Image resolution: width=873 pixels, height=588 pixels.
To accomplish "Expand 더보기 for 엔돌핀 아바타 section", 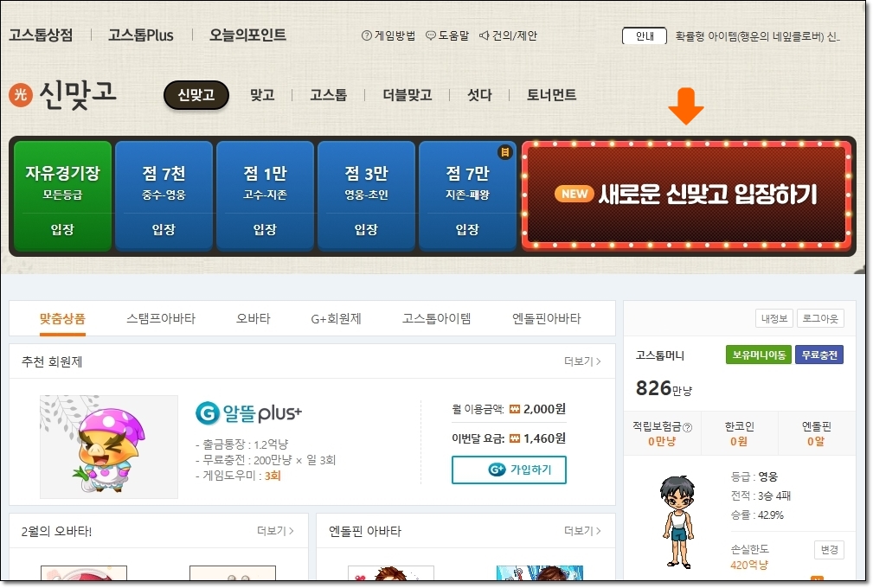I will [582, 530].
